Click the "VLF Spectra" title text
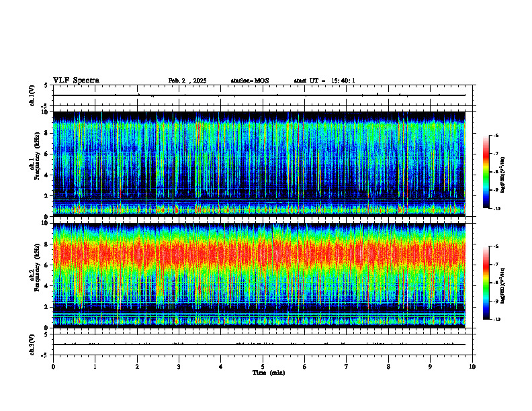 (76, 81)
